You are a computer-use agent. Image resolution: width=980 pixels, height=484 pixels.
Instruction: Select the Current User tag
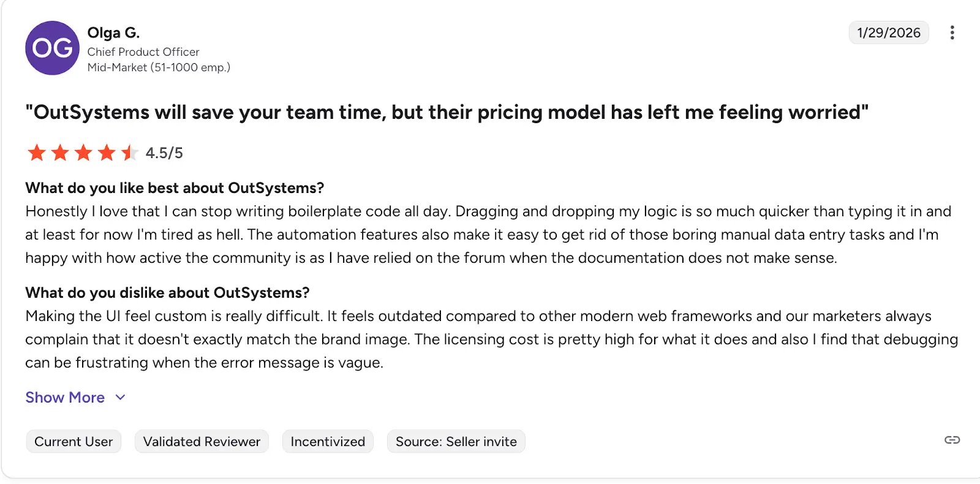click(x=73, y=442)
